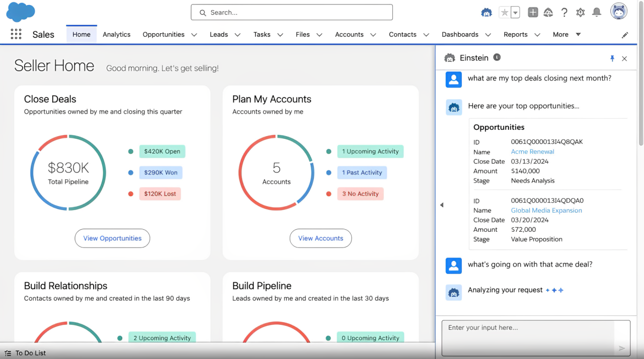
Task: Open Einstein from the header icon
Action: coord(487,13)
